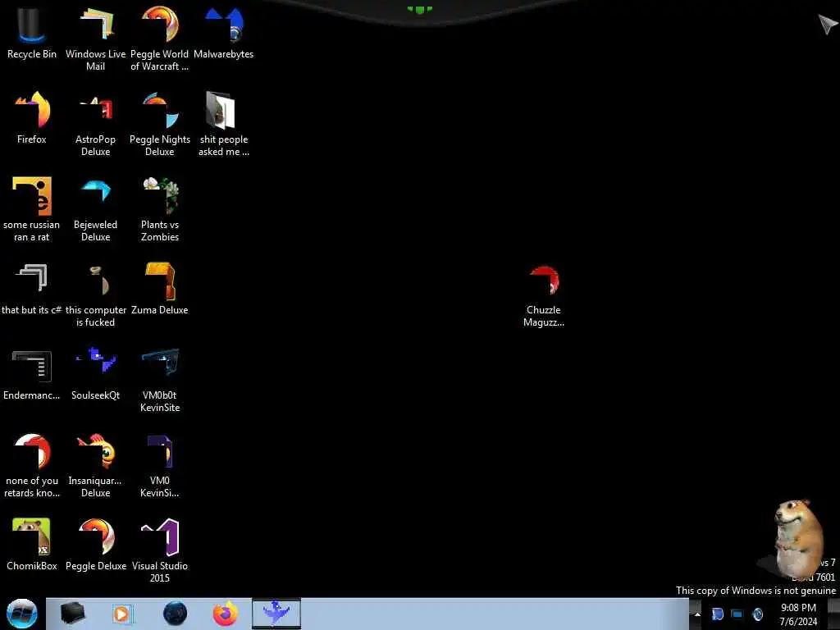Select the Firefox desktop shortcut

[x=32, y=118]
